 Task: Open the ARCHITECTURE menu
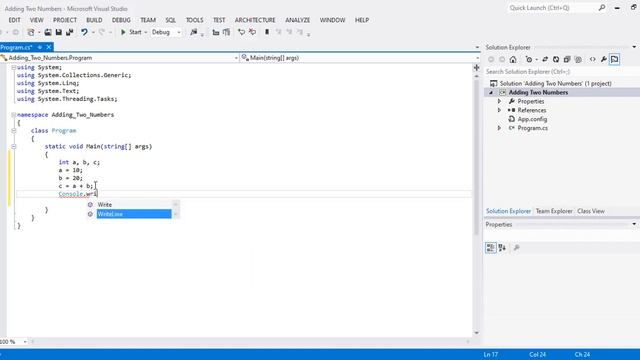click(255, 20)
